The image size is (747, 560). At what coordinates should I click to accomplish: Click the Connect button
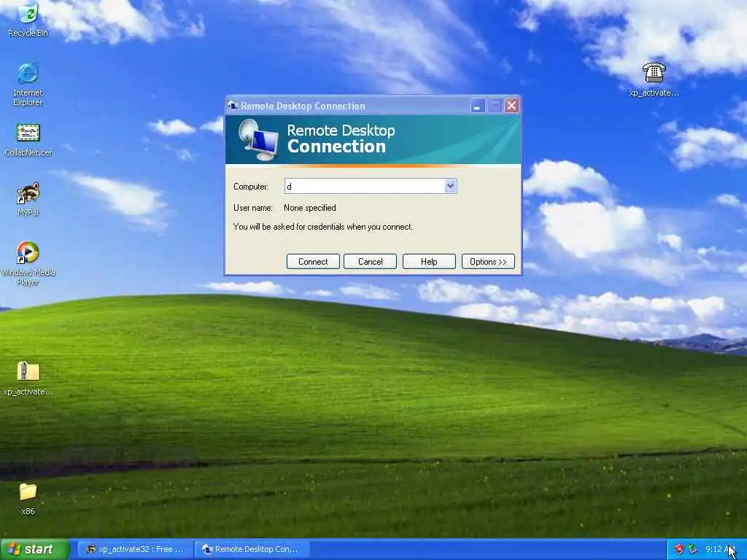point(313,262)
